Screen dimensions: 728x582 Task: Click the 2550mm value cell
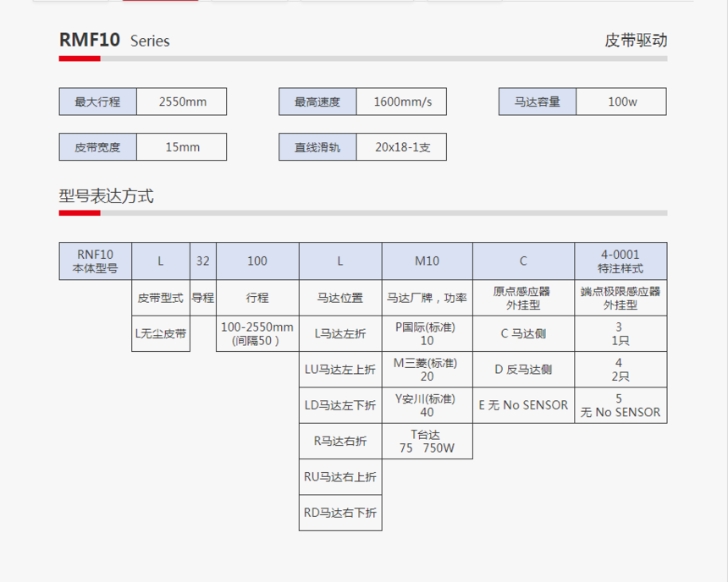[182, 102]
